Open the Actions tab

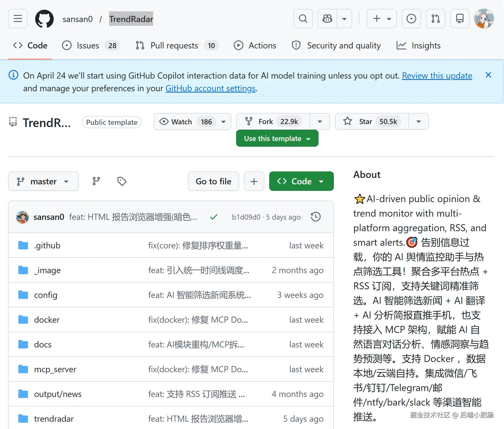click(255, 45)
